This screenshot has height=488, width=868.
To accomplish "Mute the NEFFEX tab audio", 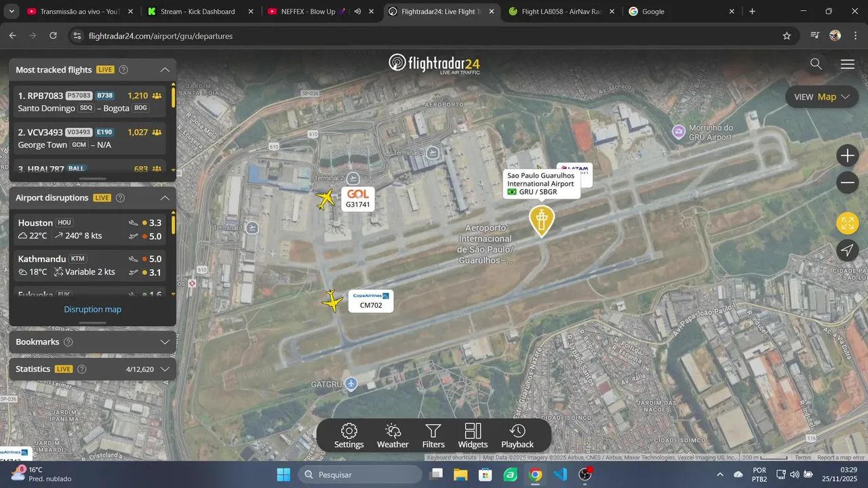I will pyautogui.click(x=357, y=12).
